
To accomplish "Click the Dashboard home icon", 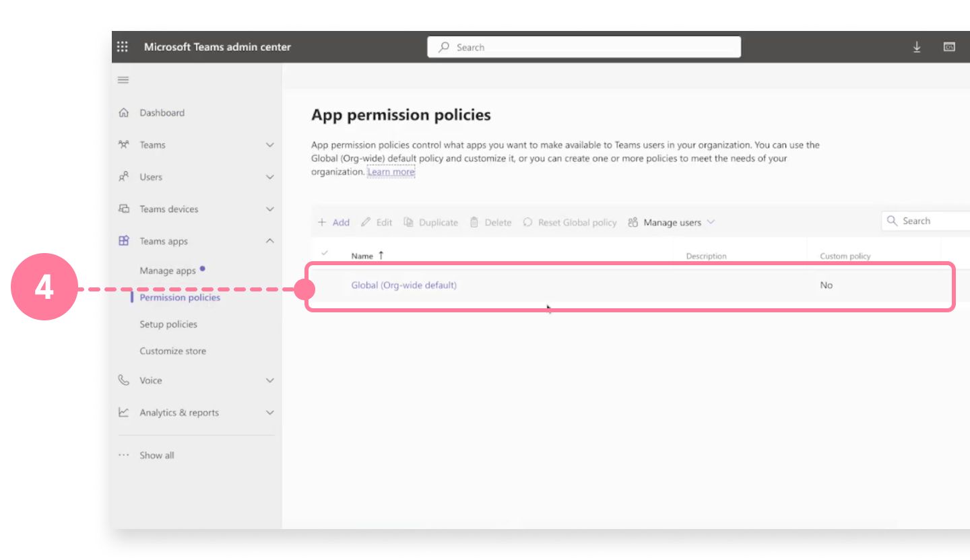I will click(x=123, y=112).
